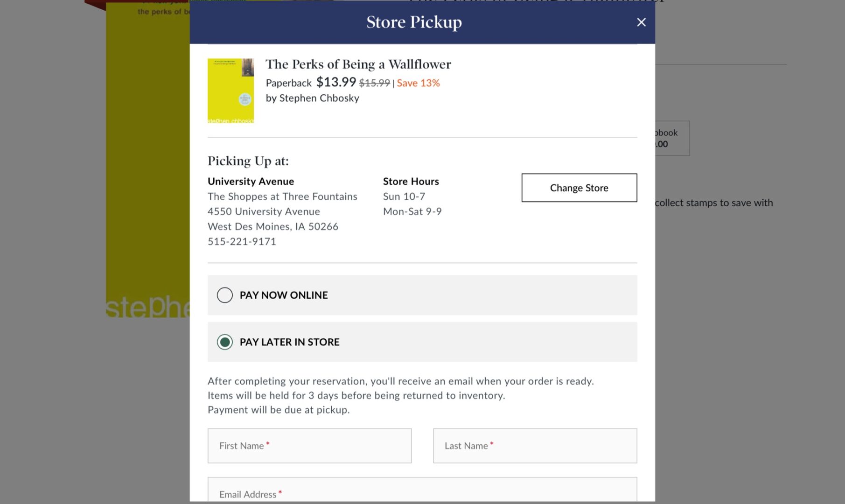Click the small yellow book cover thumbnail
This screenshot has height=504, width=845.
click(x=230, y=91)
